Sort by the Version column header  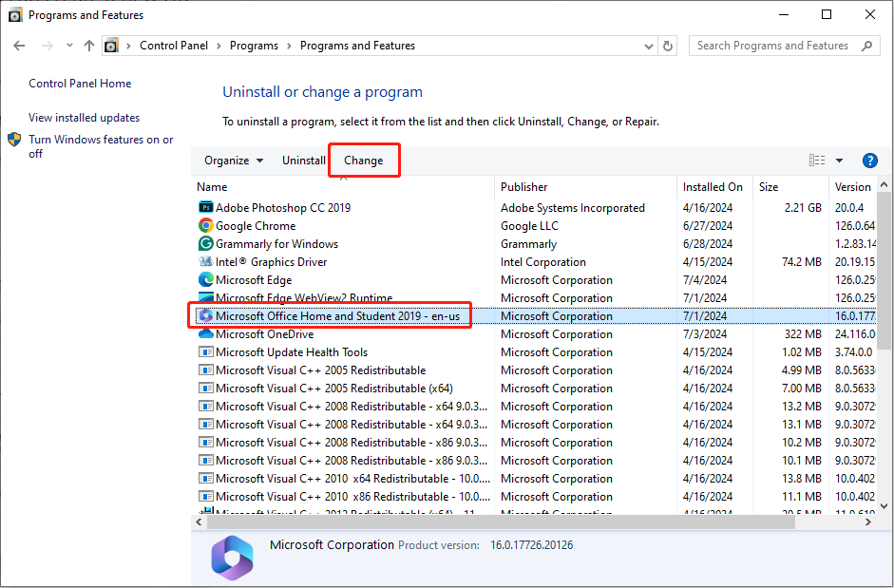(x=852, y=187)
